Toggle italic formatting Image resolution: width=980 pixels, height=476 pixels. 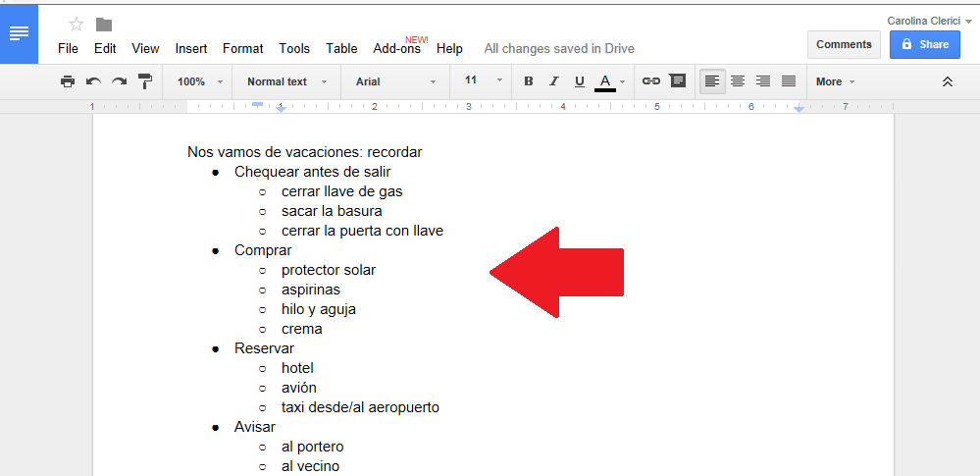tap(553, 81)
